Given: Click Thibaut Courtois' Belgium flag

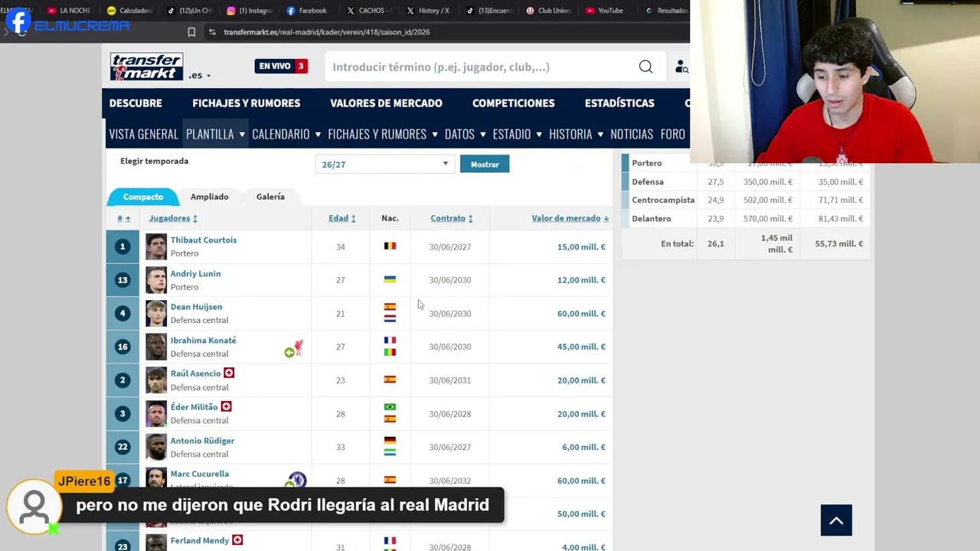Looking at the screenshot, I should point(390,246).
